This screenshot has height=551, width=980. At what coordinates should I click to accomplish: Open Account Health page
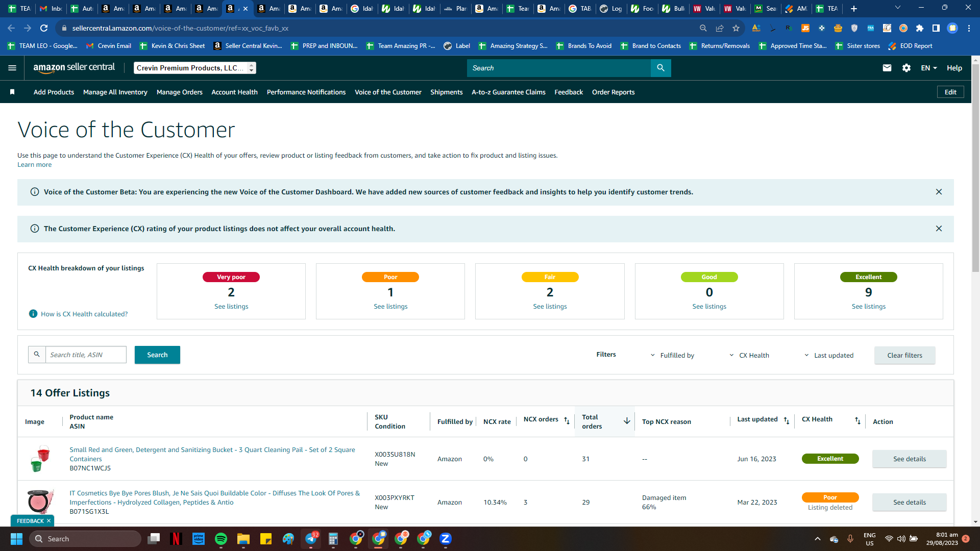click(235, 92)
